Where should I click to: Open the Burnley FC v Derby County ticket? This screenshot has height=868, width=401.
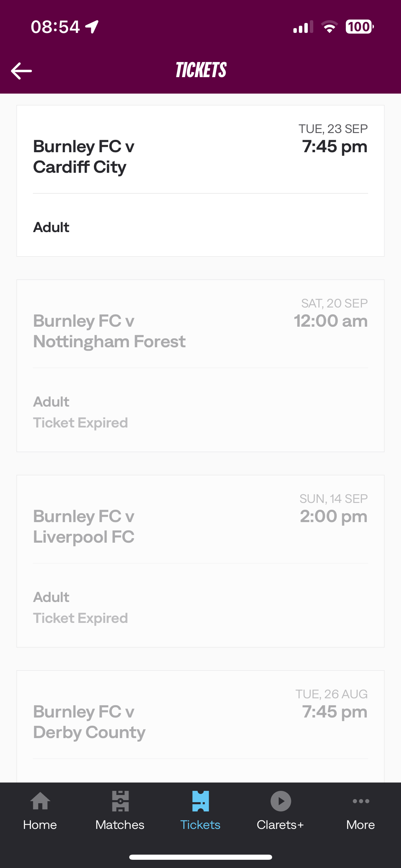coord(200,722)
